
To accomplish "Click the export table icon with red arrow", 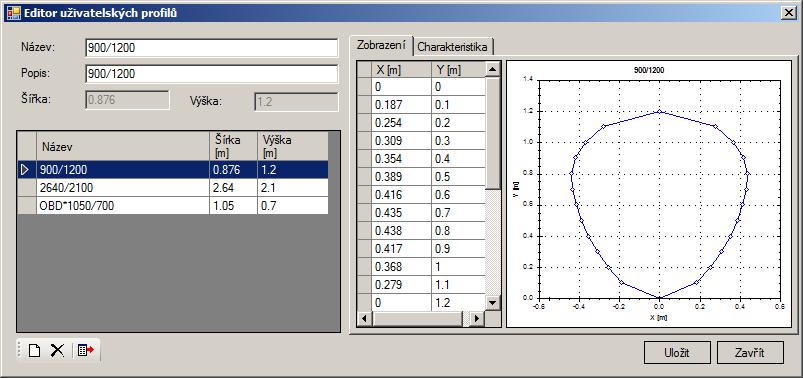I will pyautogui.click(x=86, y=351).
